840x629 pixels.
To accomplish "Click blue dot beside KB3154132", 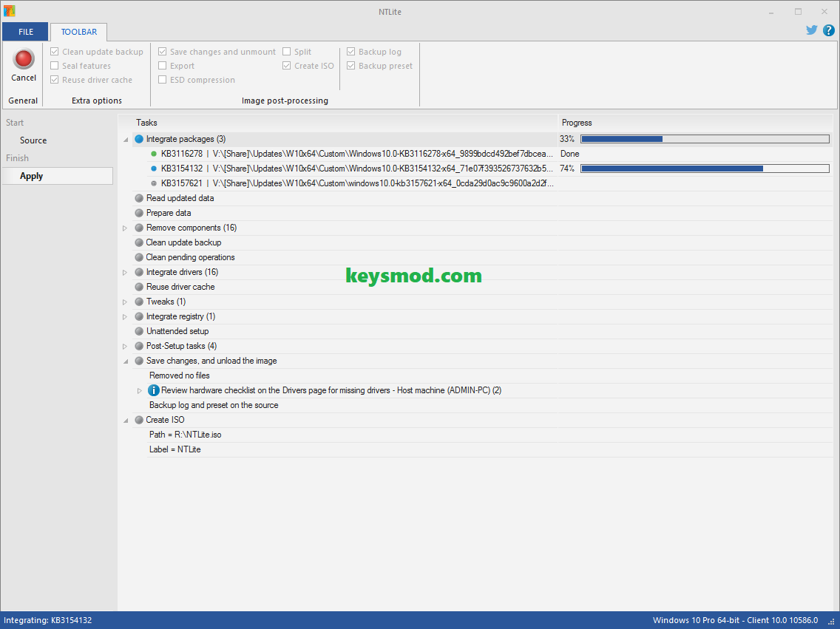I will 154,169.
